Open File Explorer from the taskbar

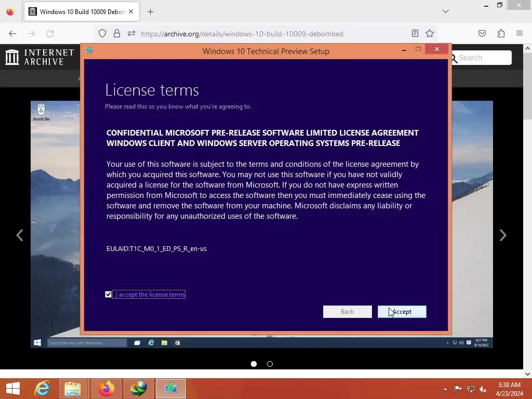(73, 389)
